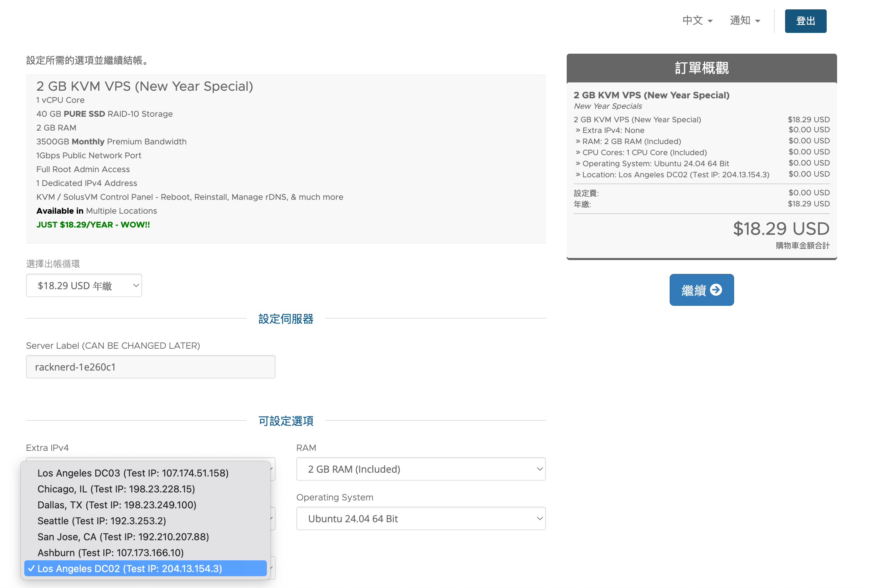Open the $18.29 USD 年繳 billing dropdown
Screen dimensions: 870x588
point(84,285)
